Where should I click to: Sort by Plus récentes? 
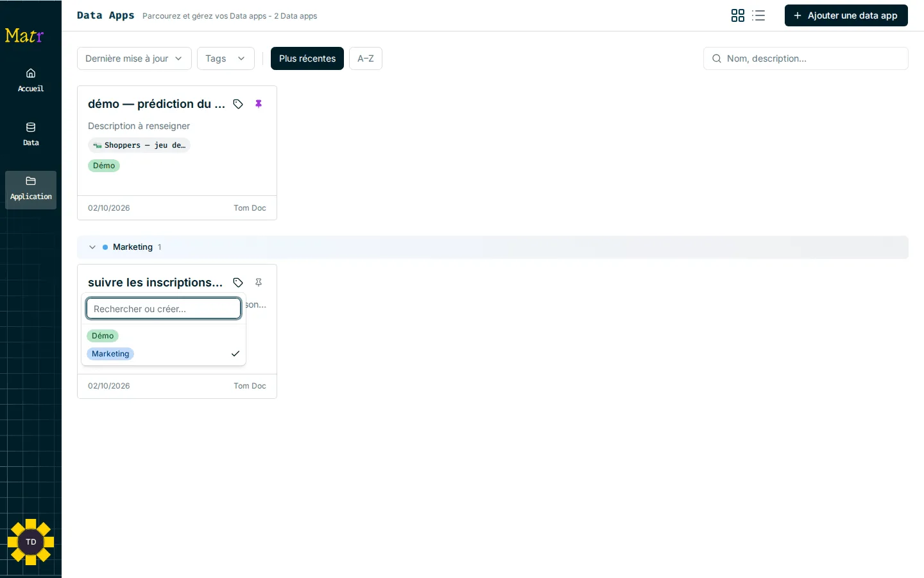pyautogui.click(x=307, y=58)
